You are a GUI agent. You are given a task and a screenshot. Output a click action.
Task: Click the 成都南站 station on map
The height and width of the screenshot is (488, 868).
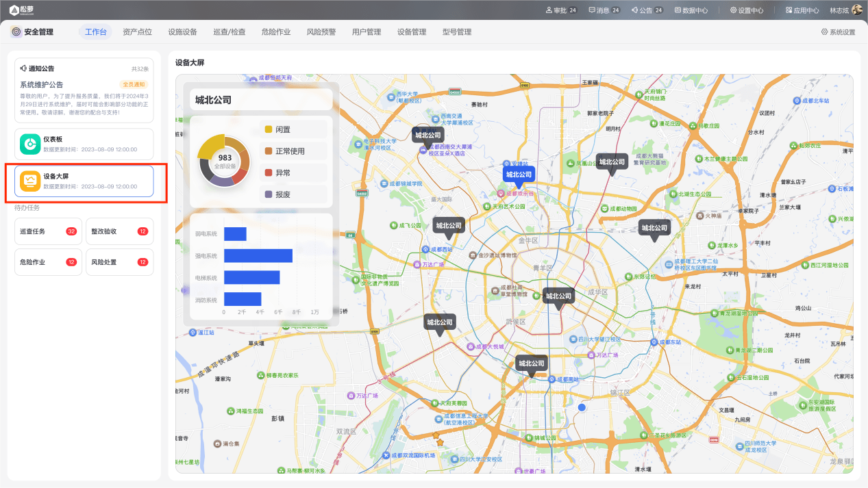tap(551, 378)
